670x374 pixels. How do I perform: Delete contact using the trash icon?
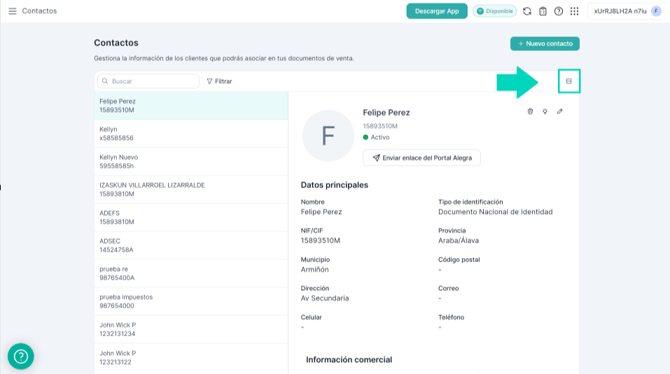coord(530,112)
